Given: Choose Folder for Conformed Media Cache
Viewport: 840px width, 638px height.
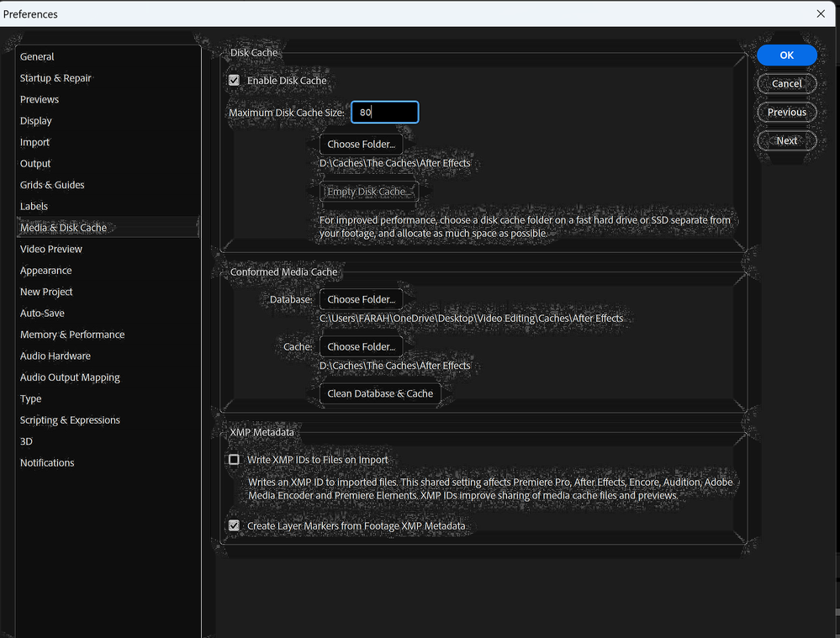Looking at the screenshot, I should click(361, 346).
